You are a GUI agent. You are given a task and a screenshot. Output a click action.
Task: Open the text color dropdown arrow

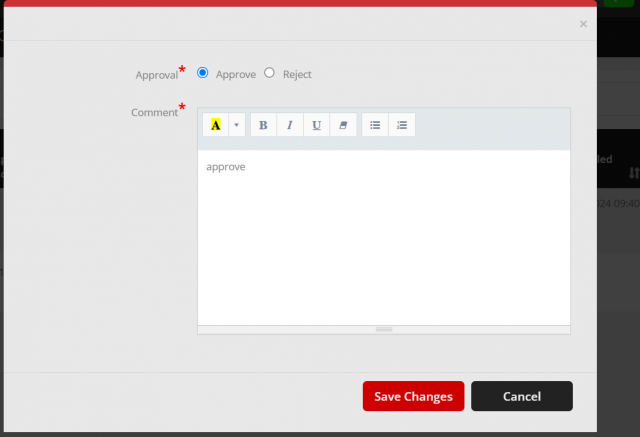[x=237, y=125]
